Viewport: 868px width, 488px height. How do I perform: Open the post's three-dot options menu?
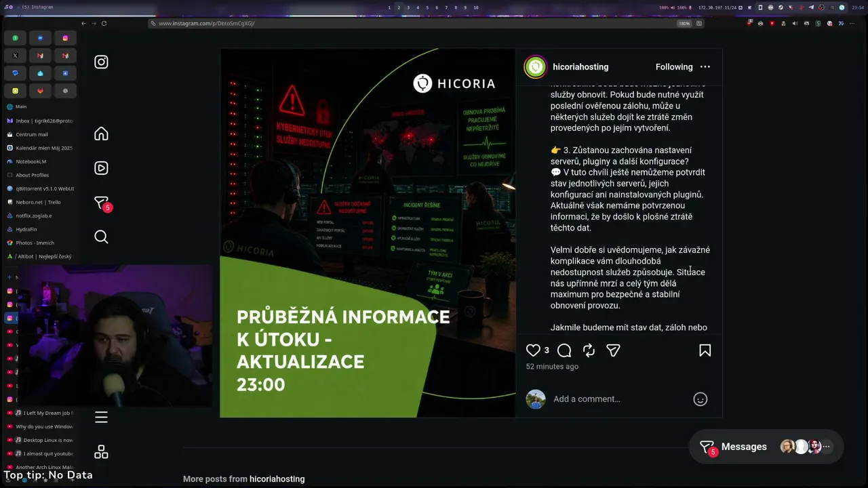coord(705,67)
